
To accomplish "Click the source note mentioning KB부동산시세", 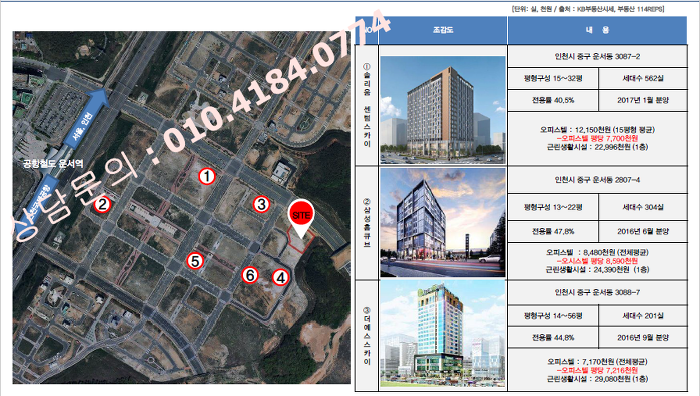I will (588, 9).
